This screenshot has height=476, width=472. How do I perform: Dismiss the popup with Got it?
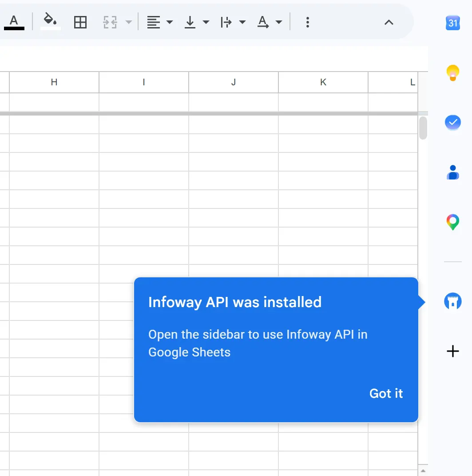[x=386, y=393]
